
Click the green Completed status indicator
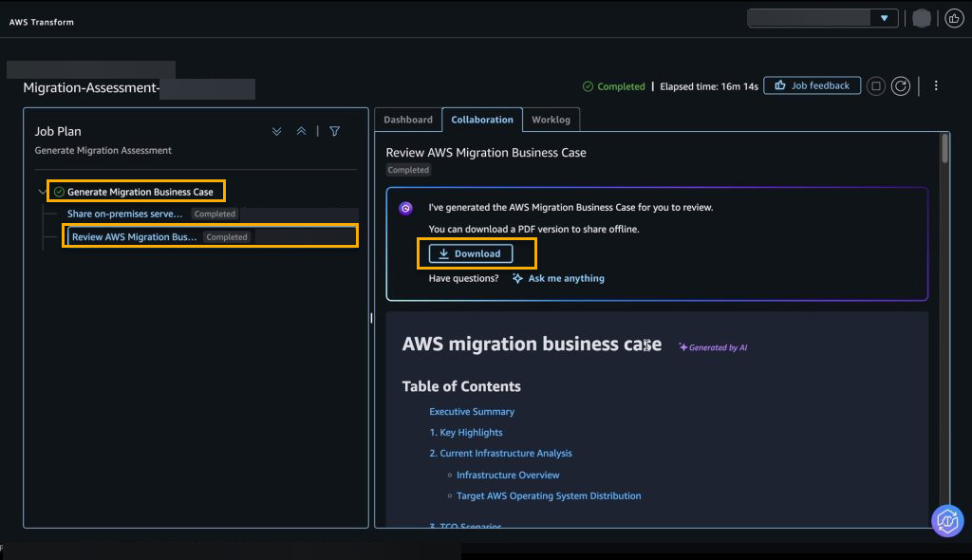pyautogui.click(x=614, y=86)
